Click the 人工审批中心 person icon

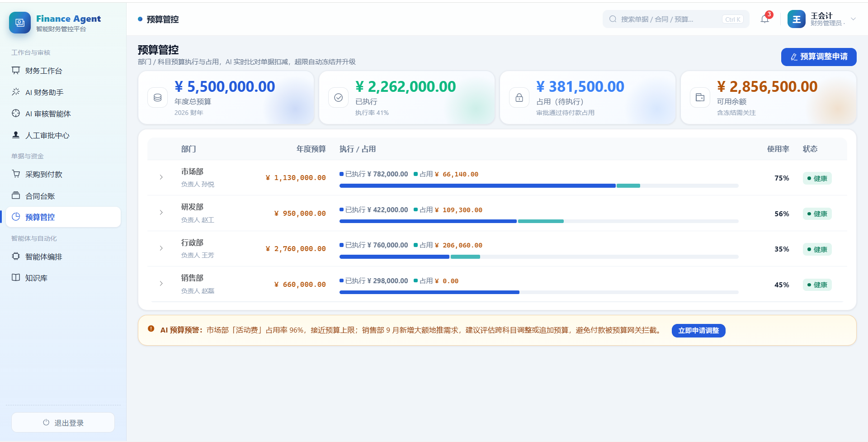16,135
